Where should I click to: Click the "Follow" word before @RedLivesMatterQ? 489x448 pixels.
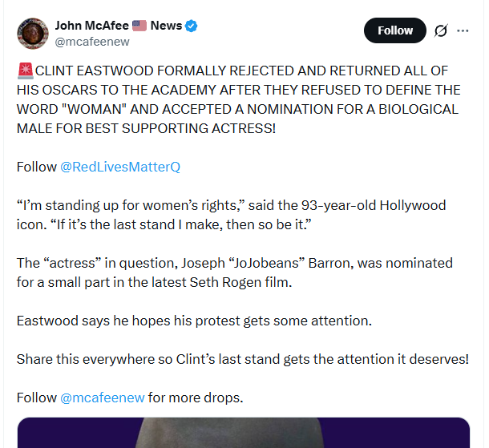tap(37, 167)
